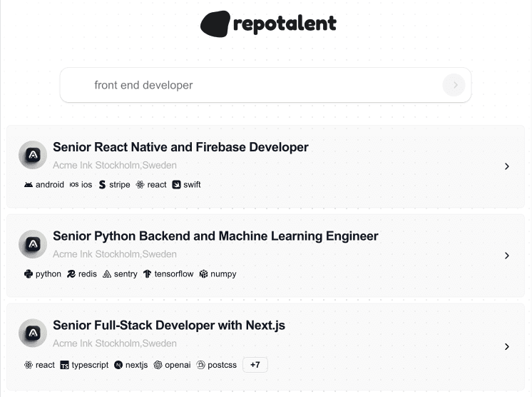The image size is (532, 397).
Task: Submit search with round arrow button
Action: tap(454, 85)
